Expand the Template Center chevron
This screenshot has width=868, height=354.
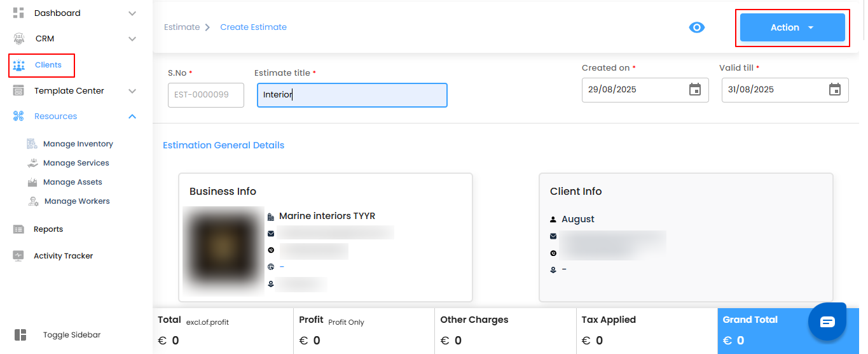[x=132, y=91]
